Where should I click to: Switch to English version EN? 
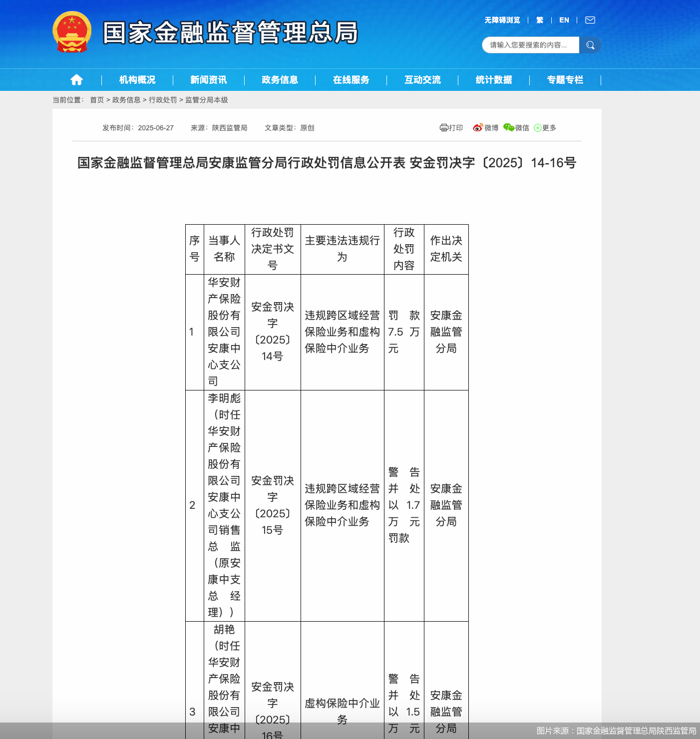pos(564,20)
